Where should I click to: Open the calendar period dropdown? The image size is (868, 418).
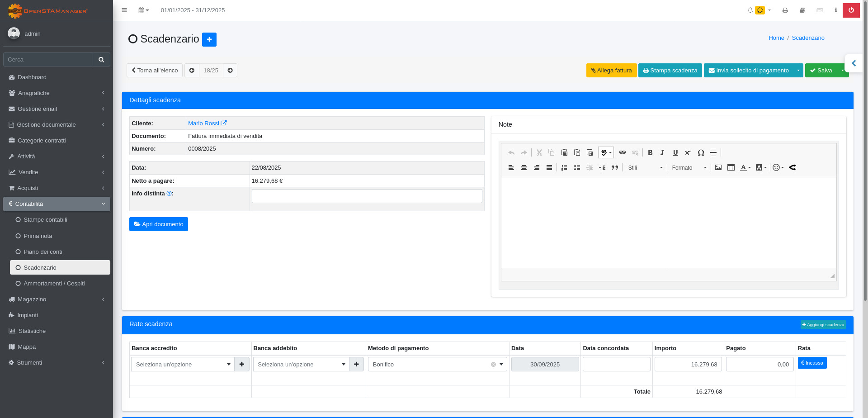point(144,10)
